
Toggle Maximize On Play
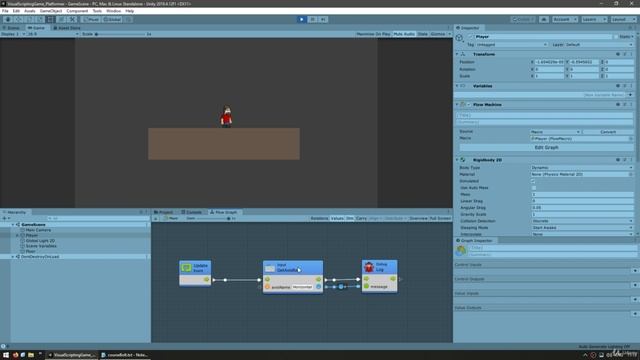point(373,34)
